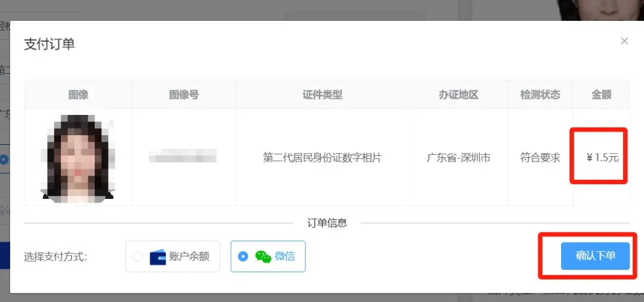Click the blue wallet balance icon

[157, 257]
